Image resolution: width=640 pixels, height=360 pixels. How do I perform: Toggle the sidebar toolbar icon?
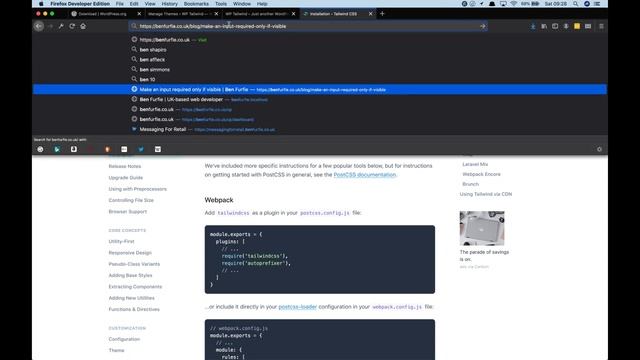click(x=555, y=26)
